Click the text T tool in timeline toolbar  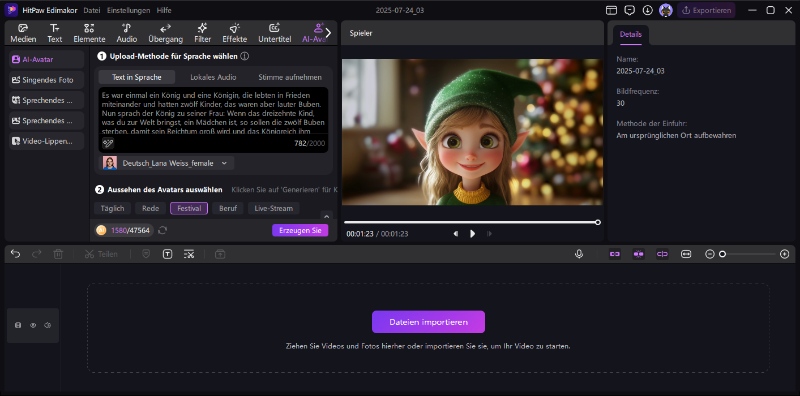coord(167,254)
